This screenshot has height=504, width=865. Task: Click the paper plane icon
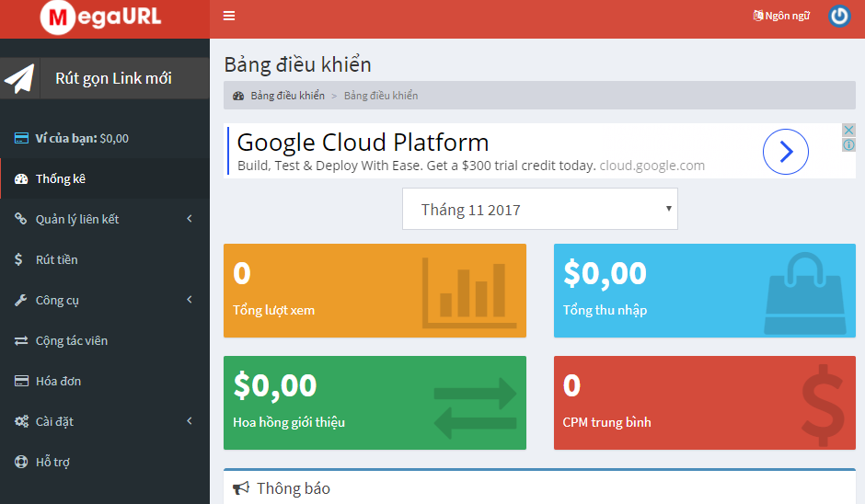(19, 79)
